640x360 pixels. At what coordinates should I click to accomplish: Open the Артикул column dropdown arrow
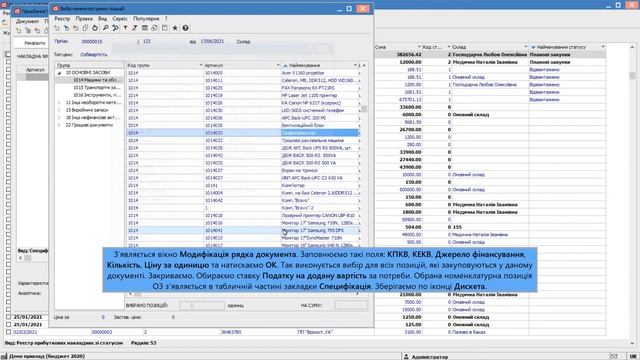pyautogui.click(x=278, y=65)
